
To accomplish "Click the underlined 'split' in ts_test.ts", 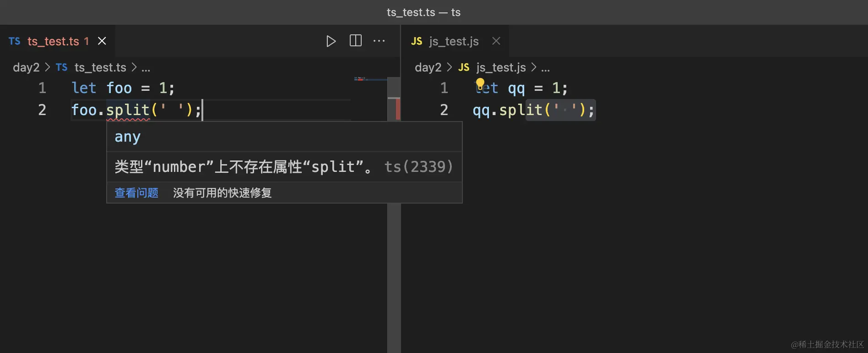I will click(128, 110).
